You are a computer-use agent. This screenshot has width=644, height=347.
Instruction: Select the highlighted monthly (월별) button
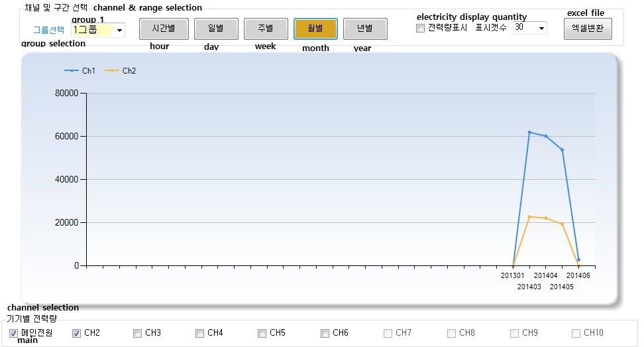(x=315, y=29)
